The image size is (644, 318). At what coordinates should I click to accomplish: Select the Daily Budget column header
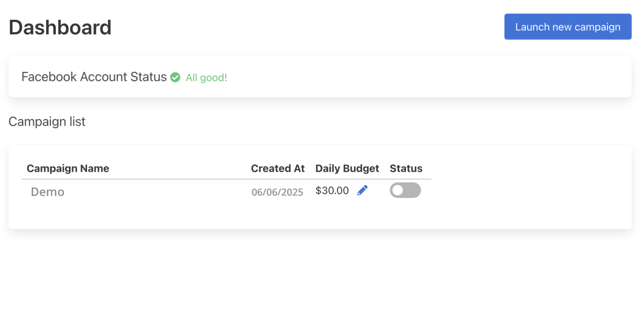click(x=347, y=168)
